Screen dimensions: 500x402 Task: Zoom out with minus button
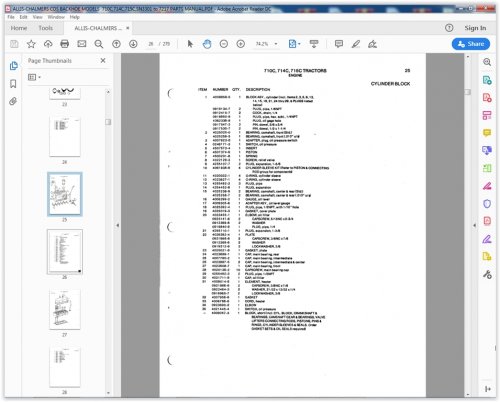224,44
